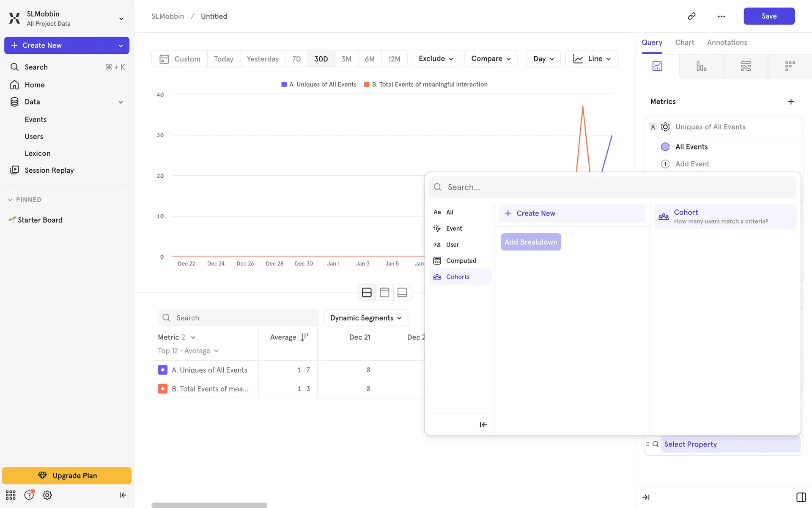Click the Upgrade Plan button
Screen dimensions: 812x508
(67, 475)
